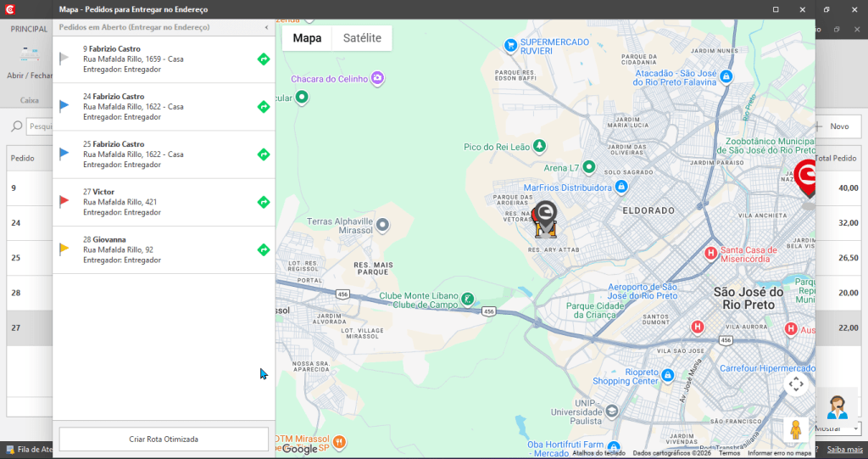The image size is (868, 459).
Task: Click the Aeroporto de São José do Rio Preto label
Action: pyautogui.click(x=643, y=291)
